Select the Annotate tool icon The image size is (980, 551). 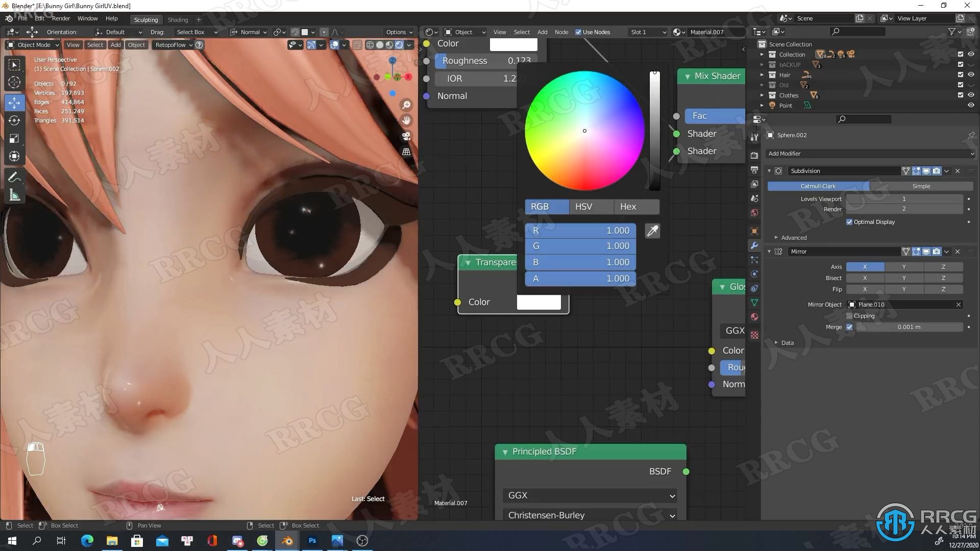click(x=15, y=177)
